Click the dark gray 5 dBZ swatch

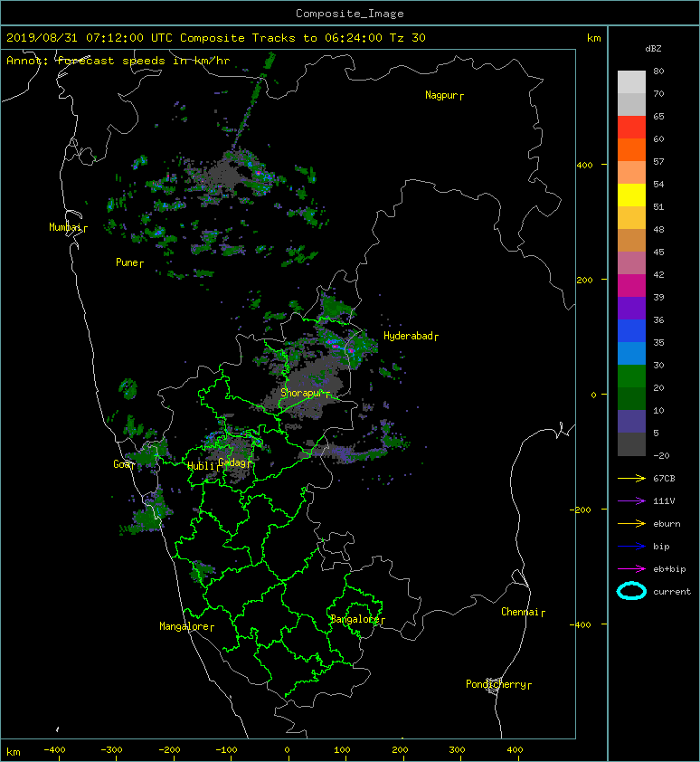[x=631, y=443]
